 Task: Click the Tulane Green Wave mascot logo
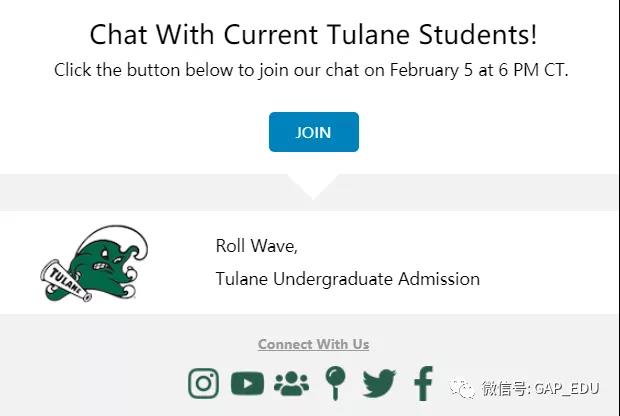[95, 263]
